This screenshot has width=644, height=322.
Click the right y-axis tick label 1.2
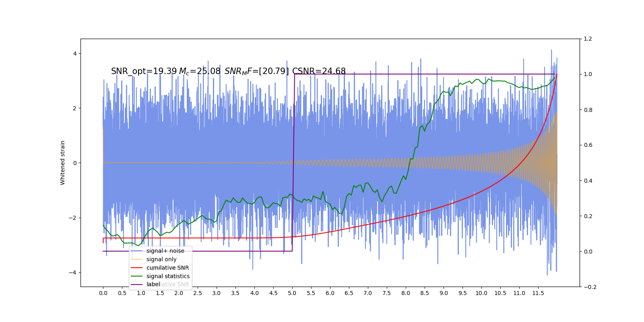[588, 39]
